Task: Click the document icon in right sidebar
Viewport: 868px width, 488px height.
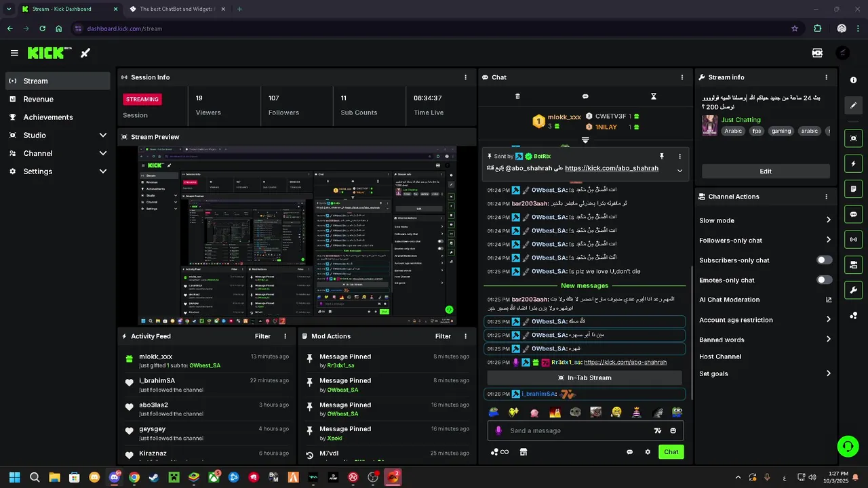Action: (853, 188)
